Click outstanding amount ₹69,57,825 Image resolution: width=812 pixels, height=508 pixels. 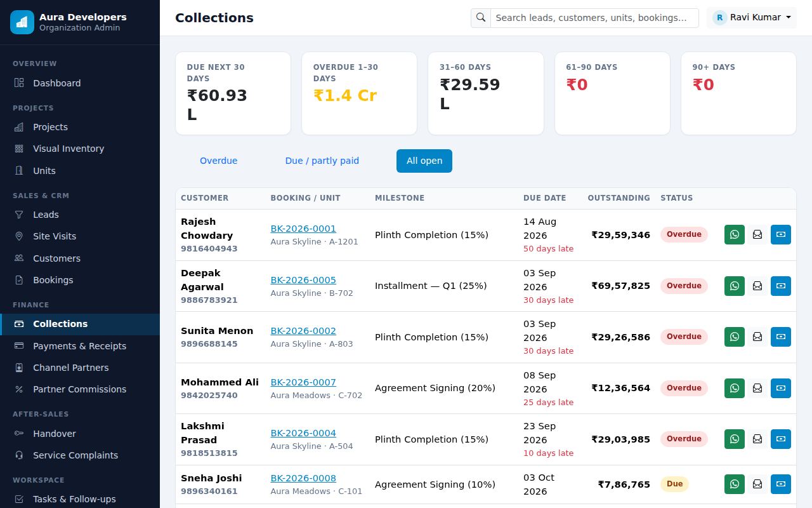tap(621, 286)
